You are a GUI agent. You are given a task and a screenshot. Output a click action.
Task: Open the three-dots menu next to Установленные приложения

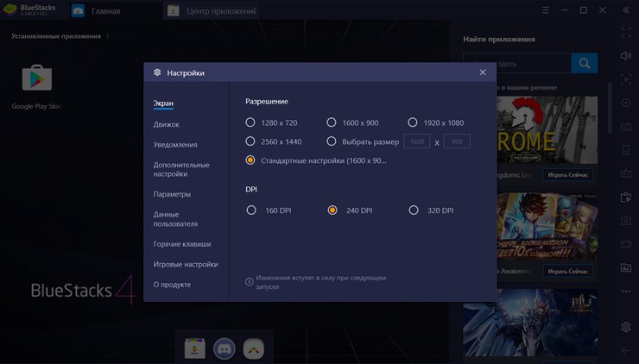coord(107,36)
